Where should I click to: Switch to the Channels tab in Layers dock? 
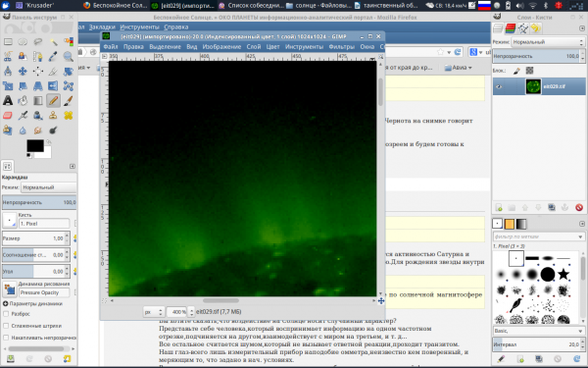[511, 28]
